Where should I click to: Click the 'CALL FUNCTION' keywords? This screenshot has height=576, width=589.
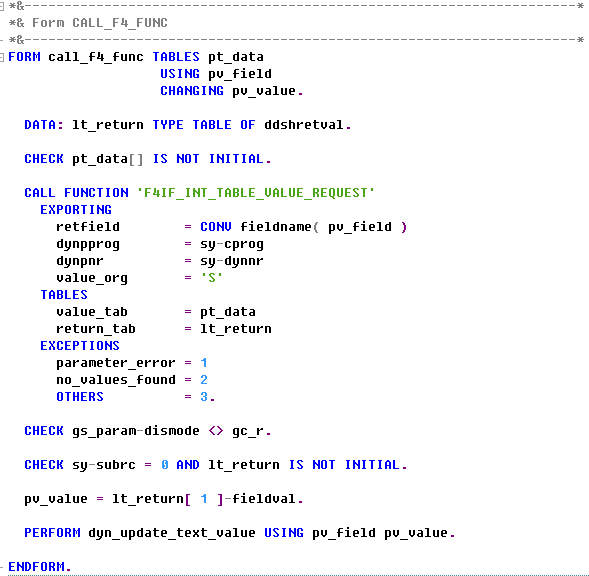click(x=76, y=193)
